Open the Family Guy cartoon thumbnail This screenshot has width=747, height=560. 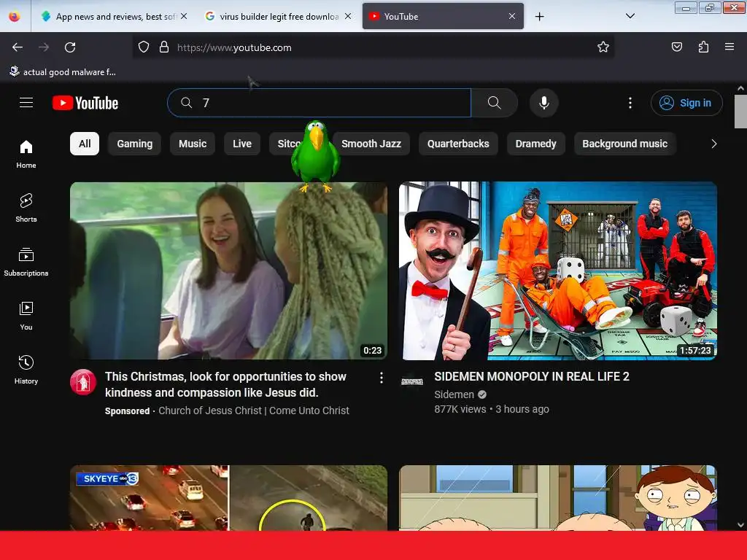[558, 497]
